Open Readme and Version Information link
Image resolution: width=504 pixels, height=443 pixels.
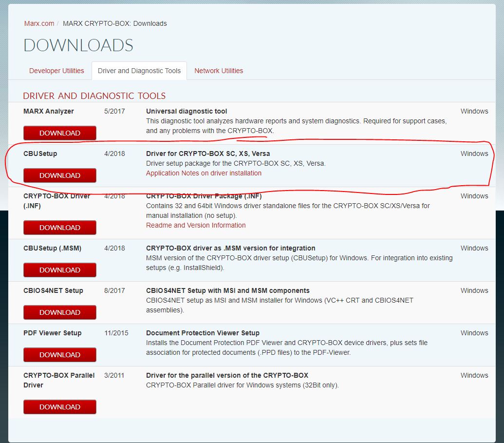pos(196,225)
